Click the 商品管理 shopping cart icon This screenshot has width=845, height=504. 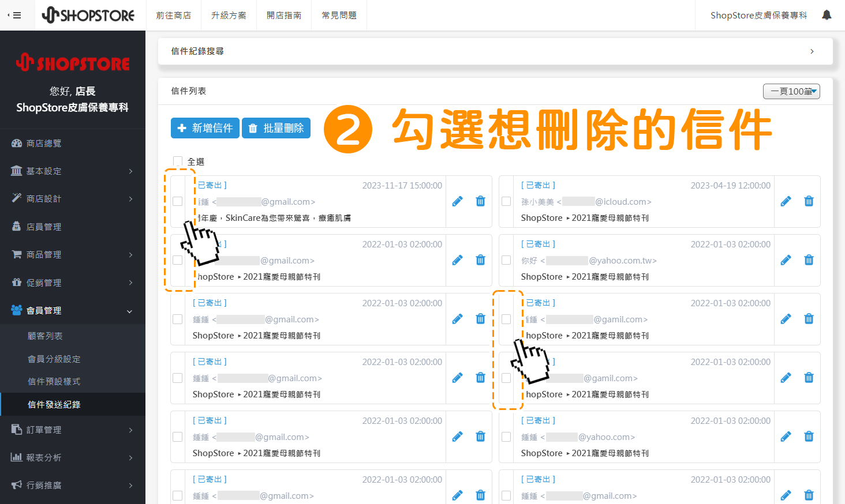coord(17,254)
